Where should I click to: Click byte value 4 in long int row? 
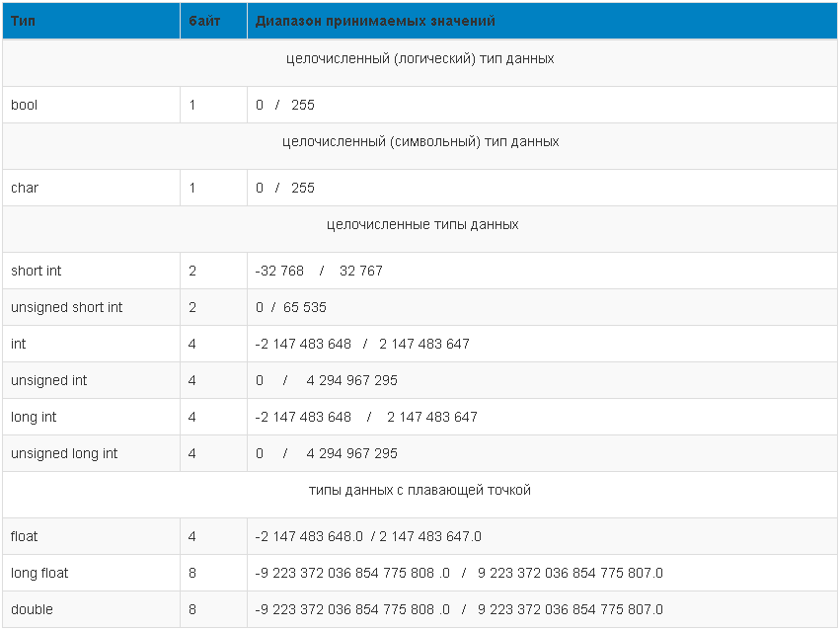pyautogui.click(x=192, y=417)
